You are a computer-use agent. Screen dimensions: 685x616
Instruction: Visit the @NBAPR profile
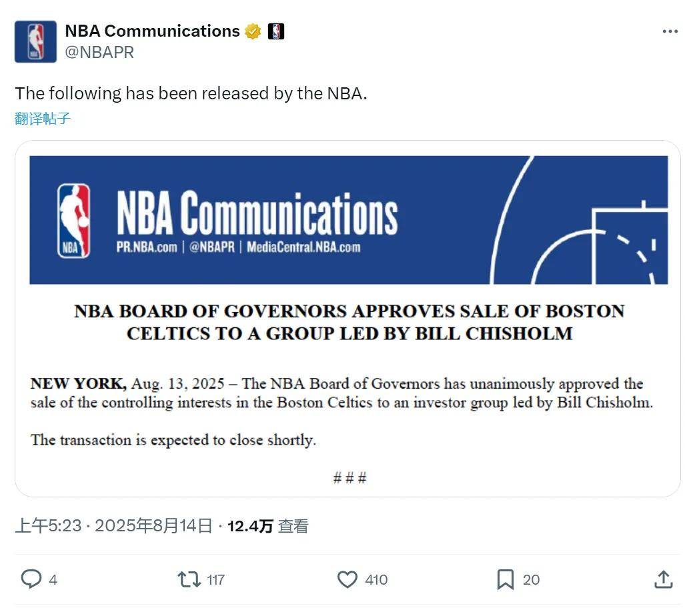98,52
